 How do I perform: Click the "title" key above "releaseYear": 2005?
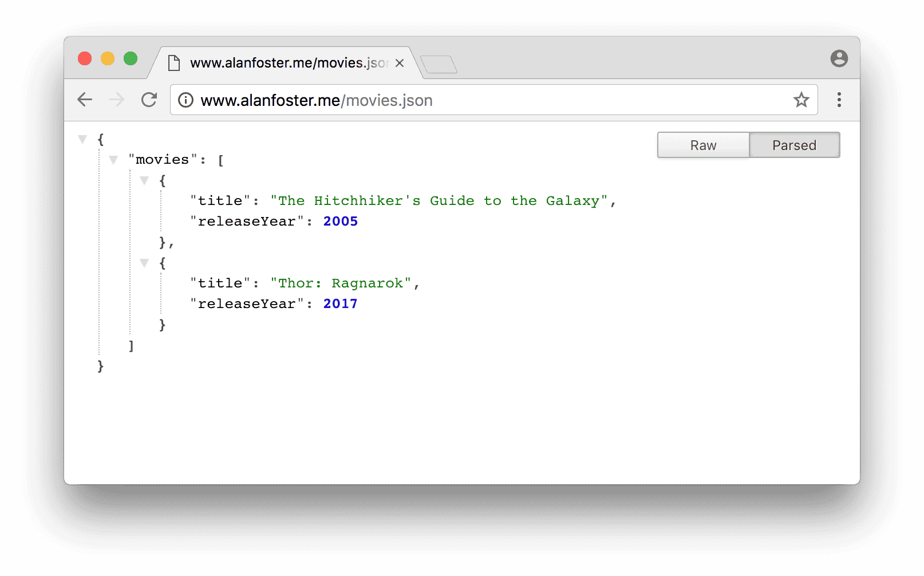pos(220,201)
